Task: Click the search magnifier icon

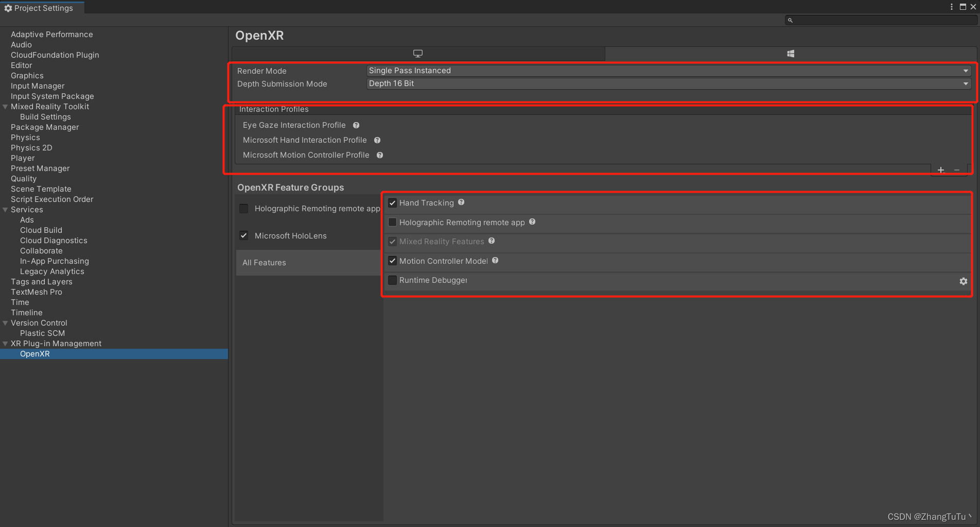Action: pos(791,20)
